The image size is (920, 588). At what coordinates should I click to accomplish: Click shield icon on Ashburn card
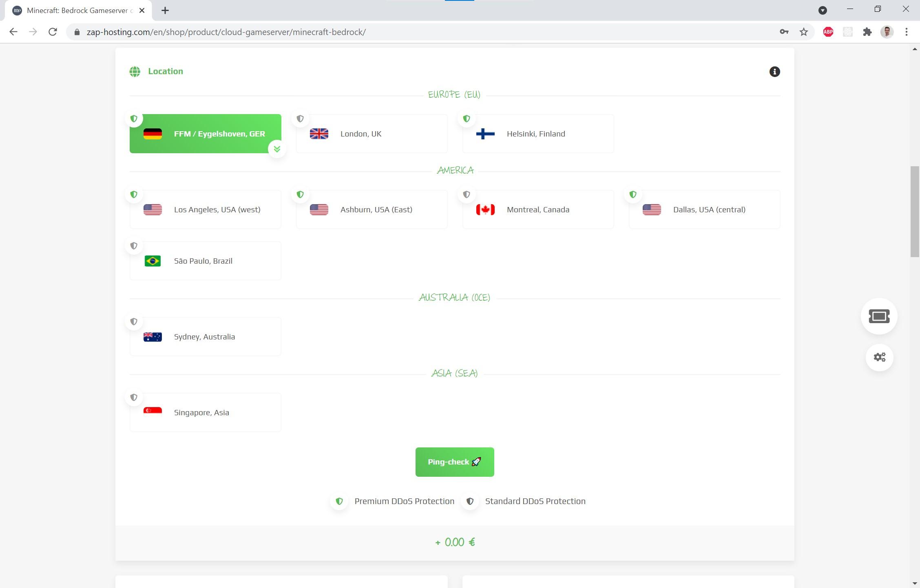(x=300, y=195)
